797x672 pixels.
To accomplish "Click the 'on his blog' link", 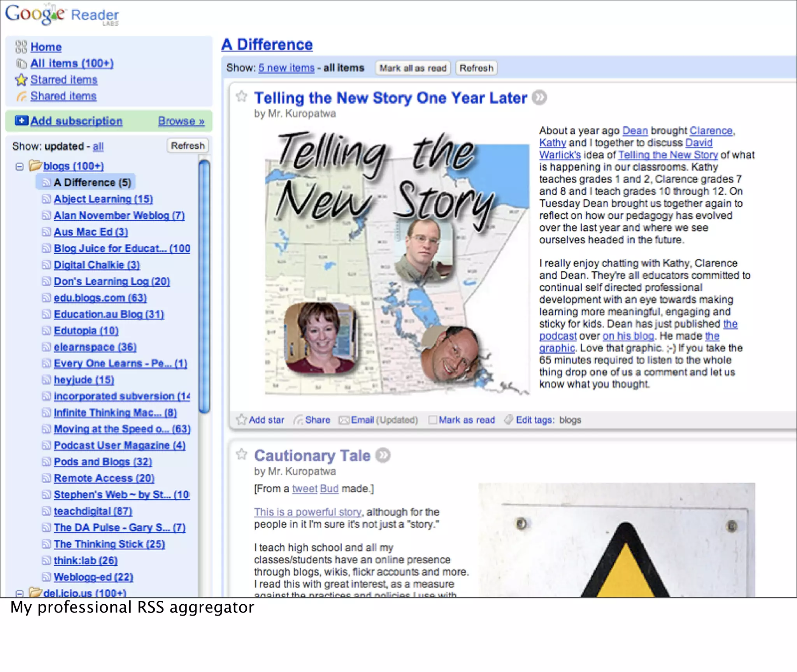I will click(x=628, y=336).
